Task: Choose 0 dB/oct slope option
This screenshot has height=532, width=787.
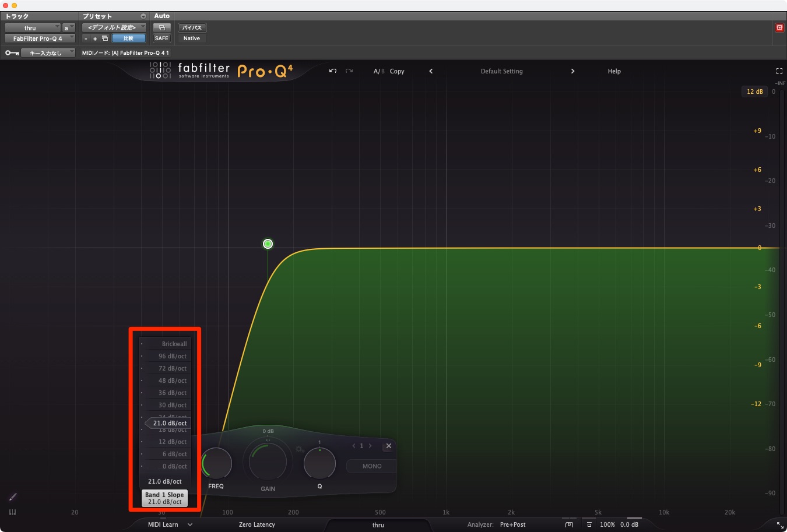Action: [x=166, y=466]
